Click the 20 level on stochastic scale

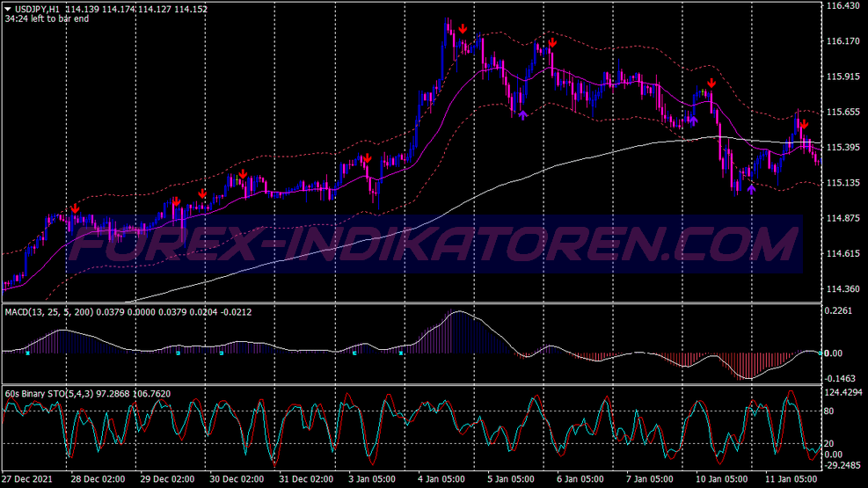tap(828, 444)
